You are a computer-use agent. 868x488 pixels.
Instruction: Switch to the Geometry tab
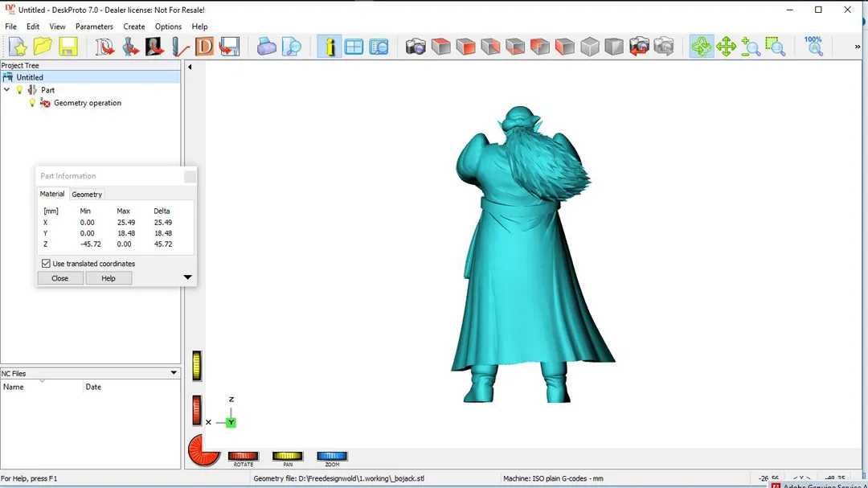[x=87, y=195]
